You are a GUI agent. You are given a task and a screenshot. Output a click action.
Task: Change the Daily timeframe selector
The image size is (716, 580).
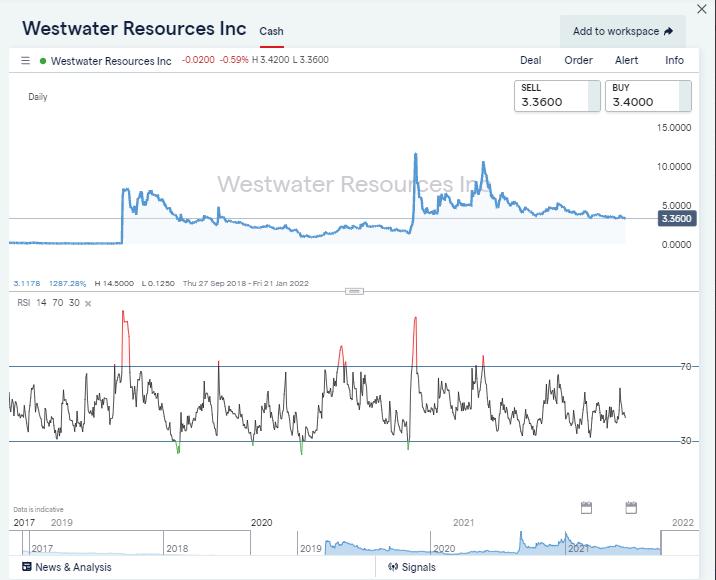click(x=38, y=97)
